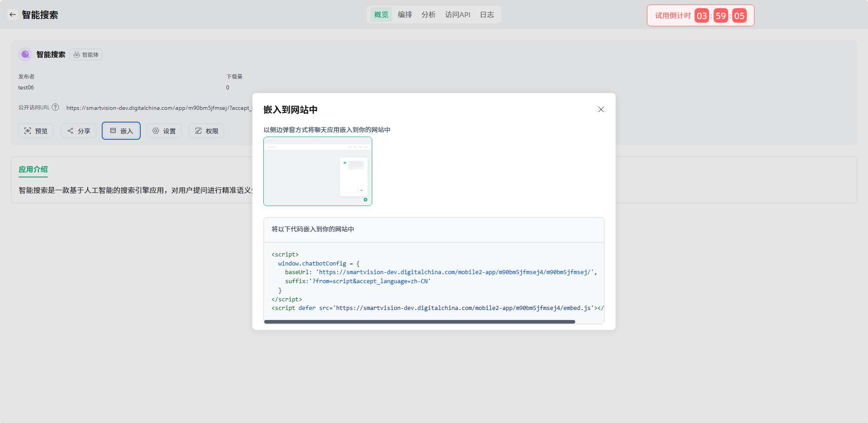Switch to the 编排 tab

click(404, 15)
